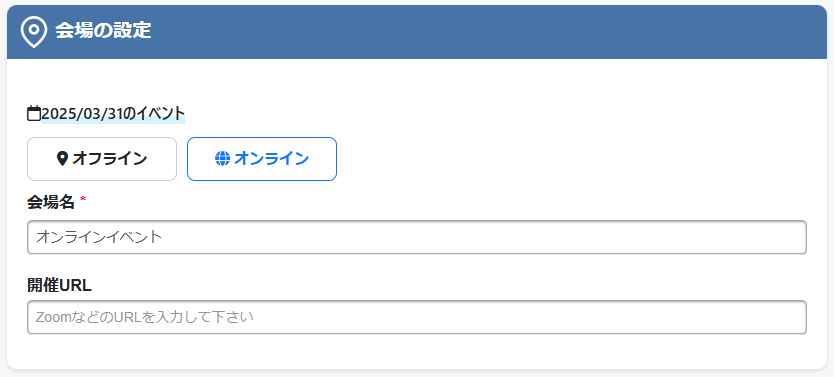Click the 2025/03/31のイベント date label
Viewport: 834px width, 377px height.
point(113,114)
